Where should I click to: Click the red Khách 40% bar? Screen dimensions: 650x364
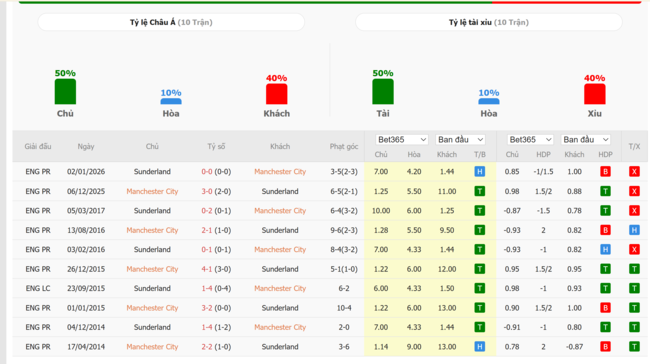point(276,94)
